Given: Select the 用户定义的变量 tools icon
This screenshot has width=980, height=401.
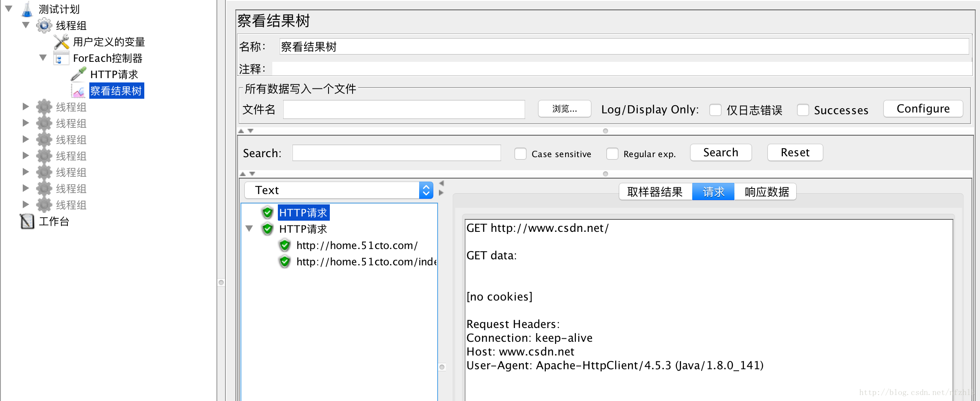Looking at the screenshot, I should point(61,42).
